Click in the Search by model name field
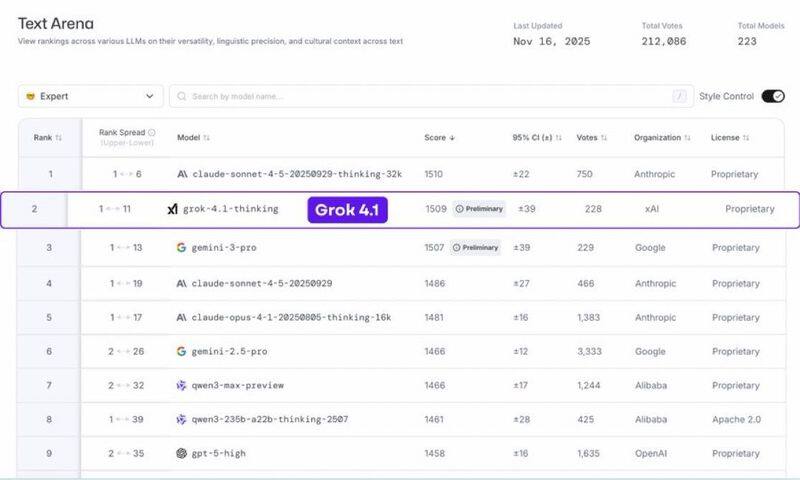 click(420, 96)
